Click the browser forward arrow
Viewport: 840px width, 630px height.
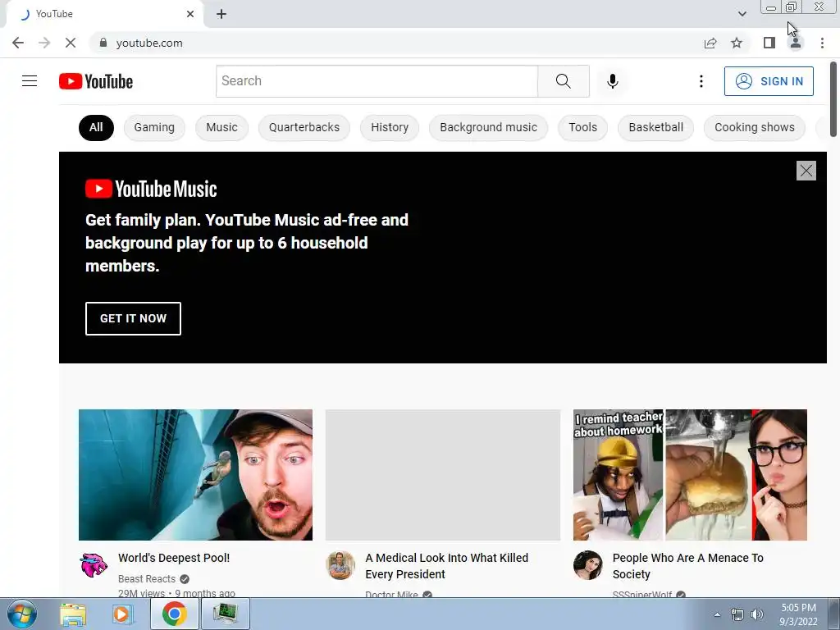click(x=44, y=43)
